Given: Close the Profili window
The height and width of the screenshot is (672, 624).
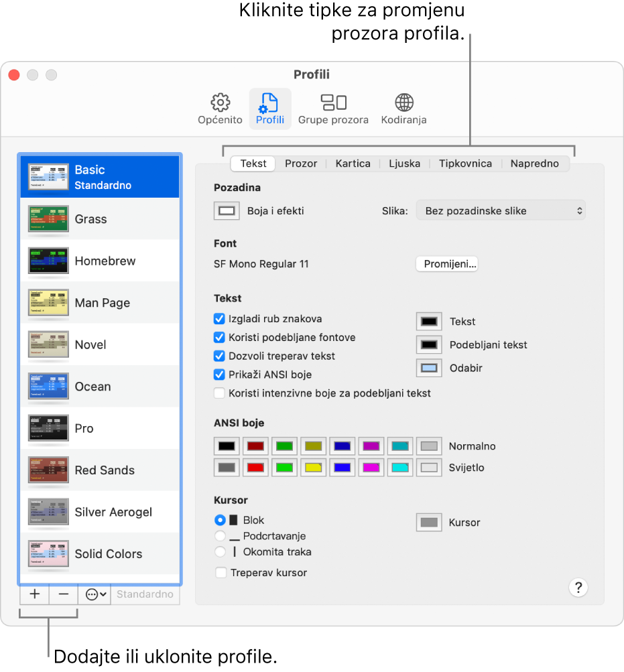Looking at the screenshot, I should point(14,75).
